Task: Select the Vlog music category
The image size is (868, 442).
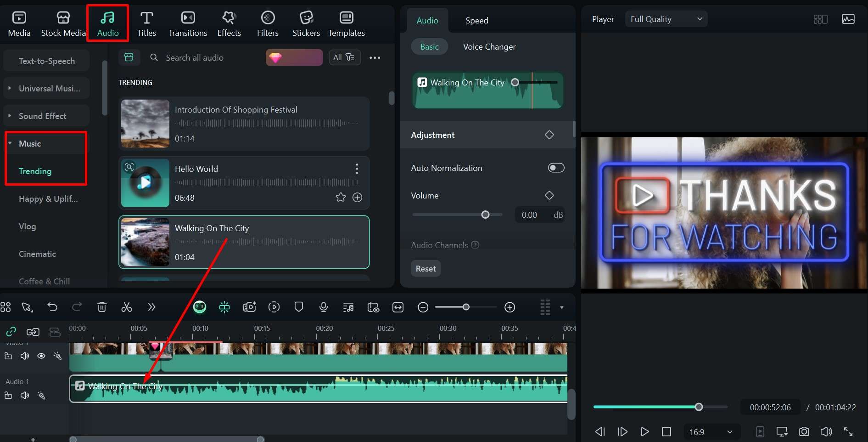Action: [27, 227]
